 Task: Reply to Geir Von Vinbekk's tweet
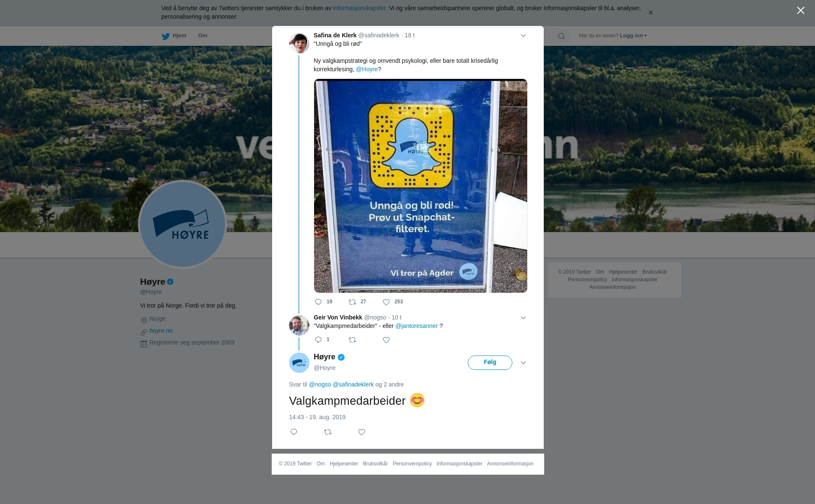point(318,340)
